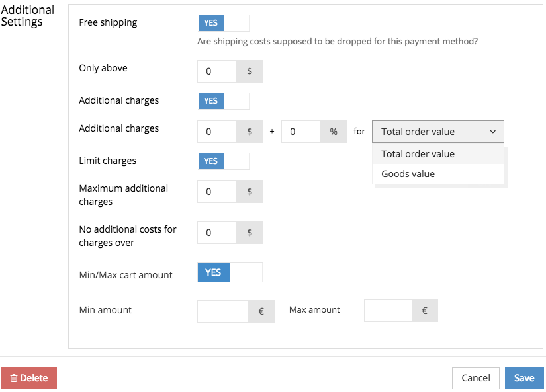Click the Min/Max cart amount label
546x392 pixels.
tap(126, 275)
